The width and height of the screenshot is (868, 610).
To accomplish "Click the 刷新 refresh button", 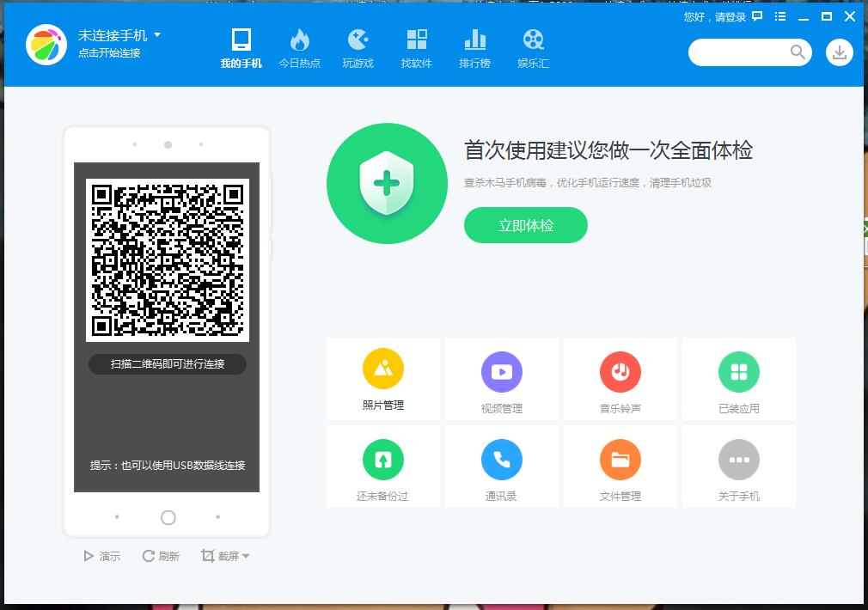I will click(161, 556).
